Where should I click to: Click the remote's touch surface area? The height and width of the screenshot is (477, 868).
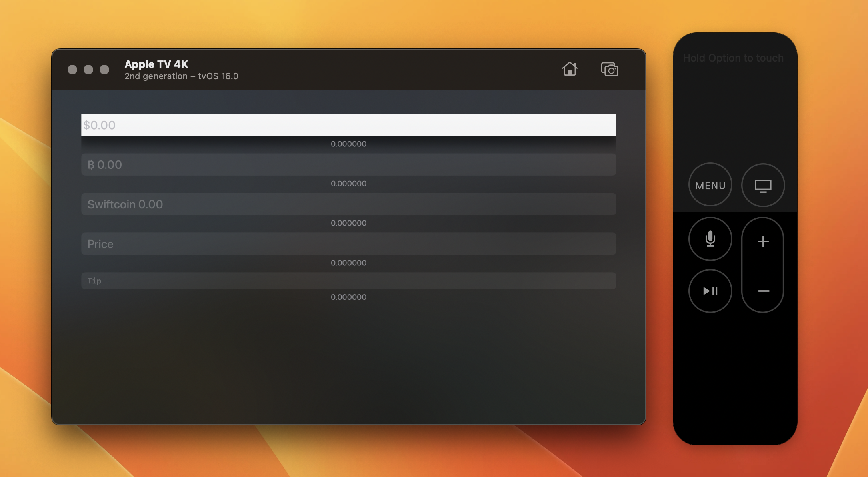pos(735,112)
